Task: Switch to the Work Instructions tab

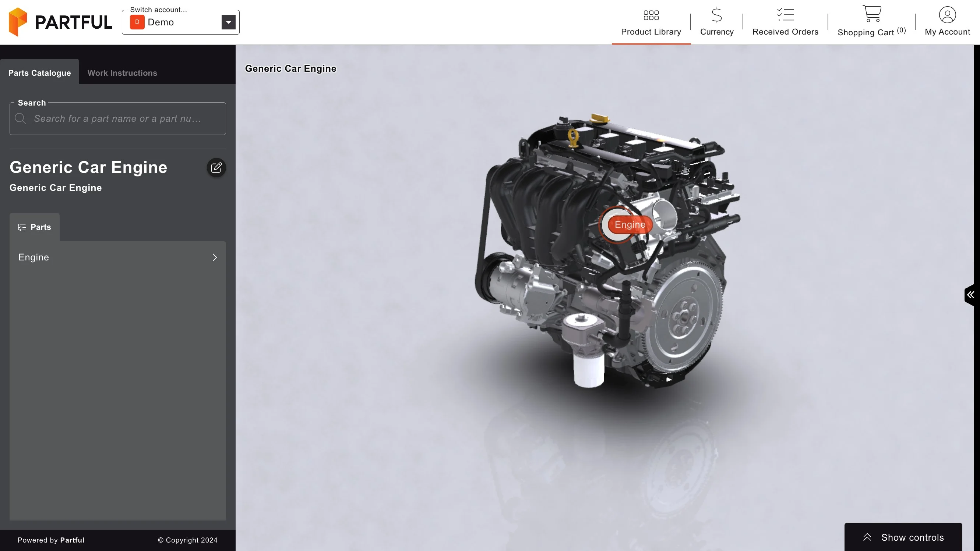Action: click(122, 72)
